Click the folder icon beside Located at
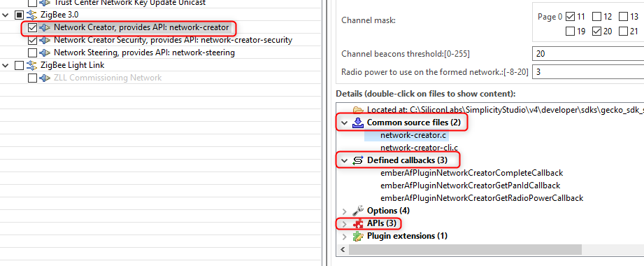This screenshot has width=644, height=266. coord(358,110)
